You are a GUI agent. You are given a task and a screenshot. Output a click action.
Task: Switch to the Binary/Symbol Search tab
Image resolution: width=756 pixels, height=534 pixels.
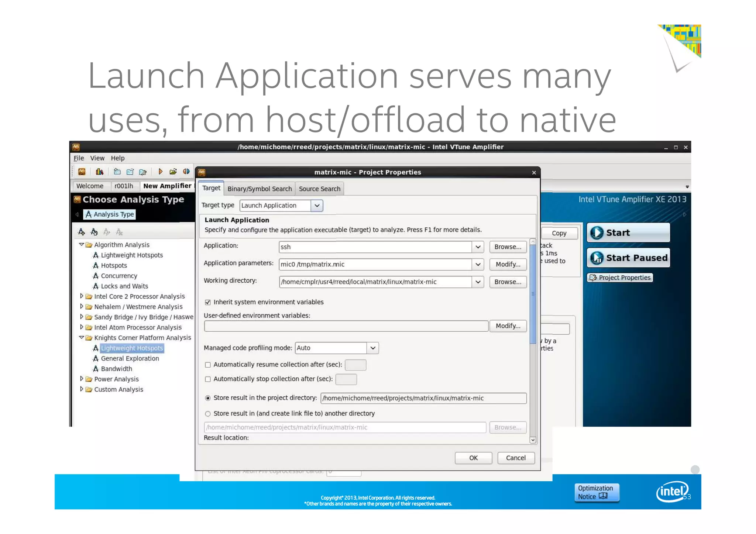click(260, 189)
